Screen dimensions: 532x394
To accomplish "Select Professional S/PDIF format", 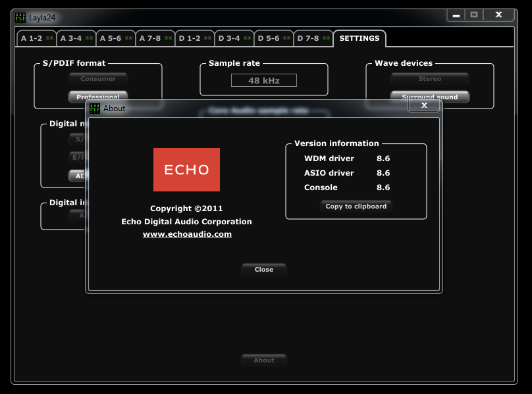I will [x=98, y=95].
